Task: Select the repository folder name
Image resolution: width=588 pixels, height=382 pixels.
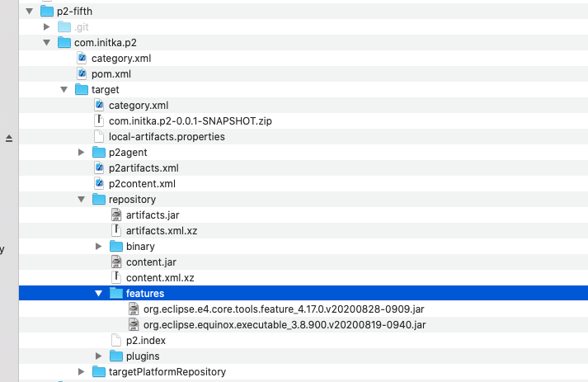Action: 133,200
